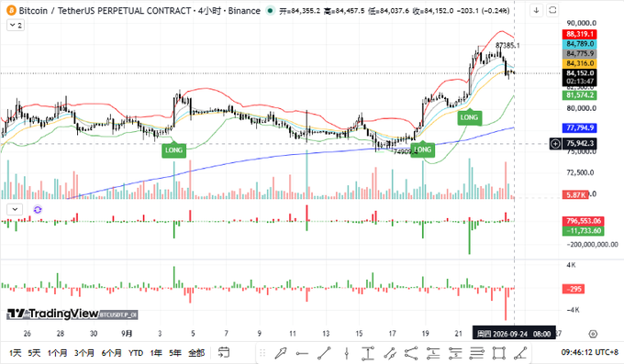Select the horizontal line drawing tool
Viewport: 624px width, 364px height.
[302, 353]
